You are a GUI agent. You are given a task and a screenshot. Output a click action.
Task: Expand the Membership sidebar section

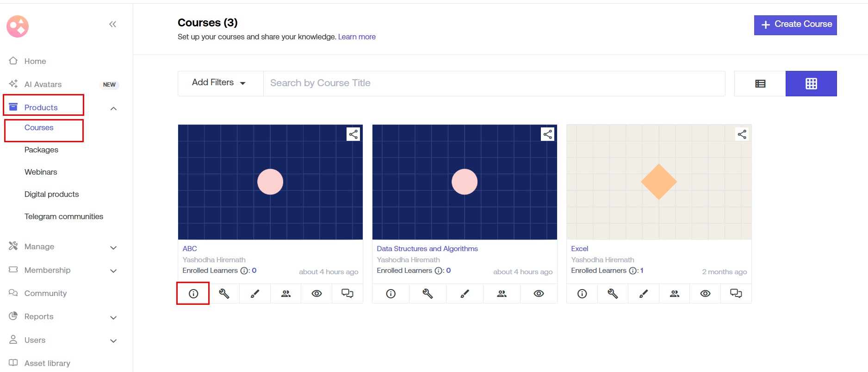62,271
